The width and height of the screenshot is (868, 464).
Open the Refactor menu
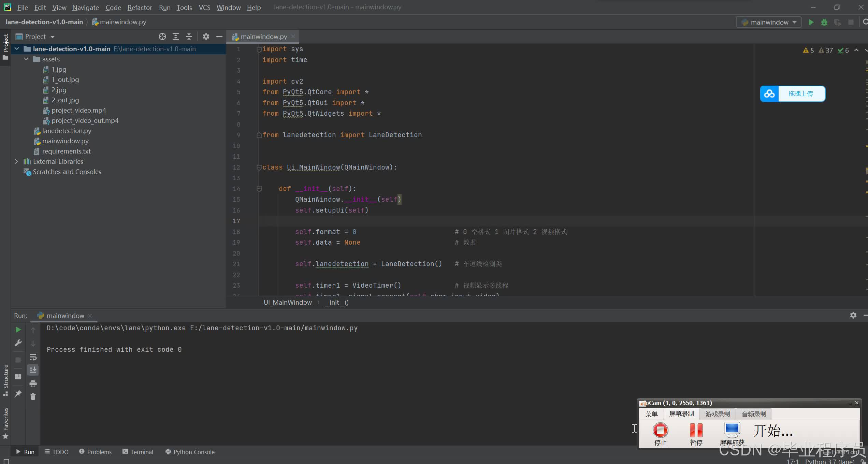coord(140,7)
